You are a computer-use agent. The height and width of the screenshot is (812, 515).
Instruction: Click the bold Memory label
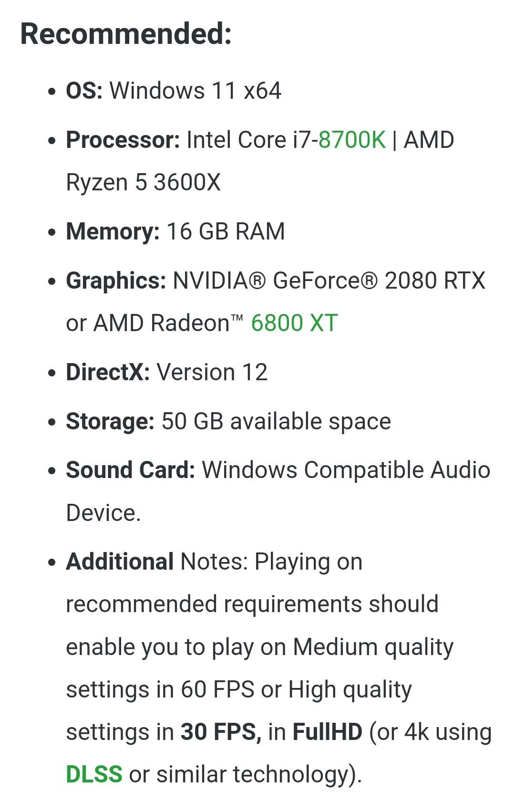(113, 232)
